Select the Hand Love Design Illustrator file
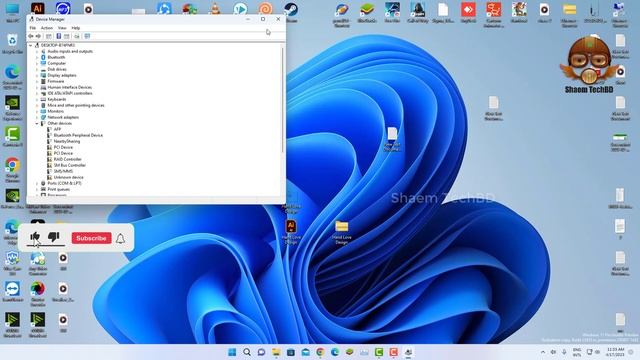Screen dimensions: 640x360 click(291, 232)
